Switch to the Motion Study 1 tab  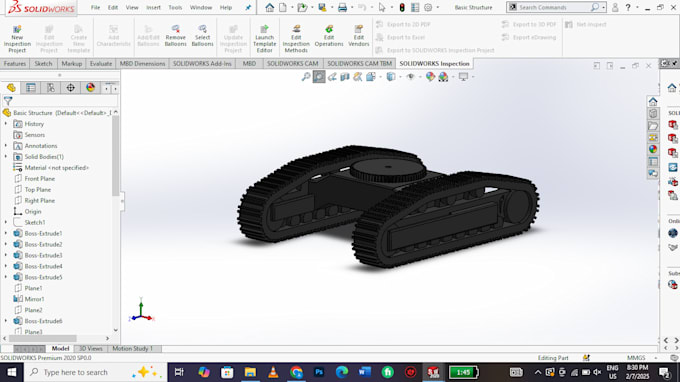132,349
